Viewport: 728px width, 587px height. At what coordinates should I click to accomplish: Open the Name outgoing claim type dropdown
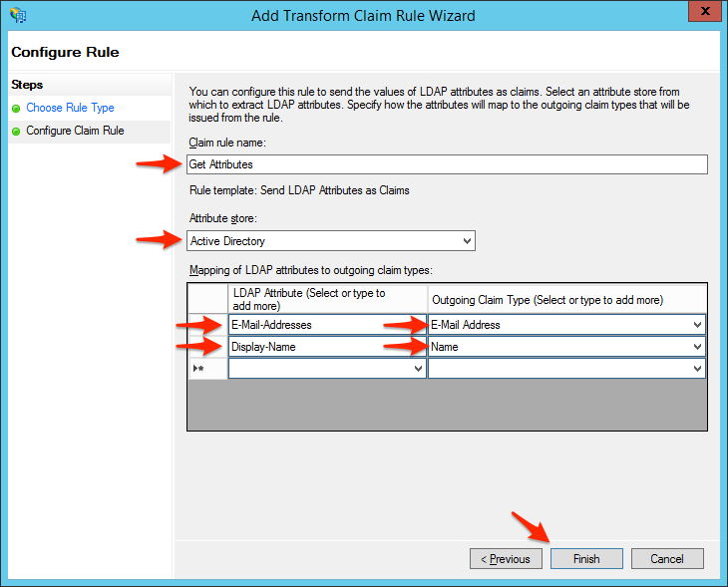point(696,347)
